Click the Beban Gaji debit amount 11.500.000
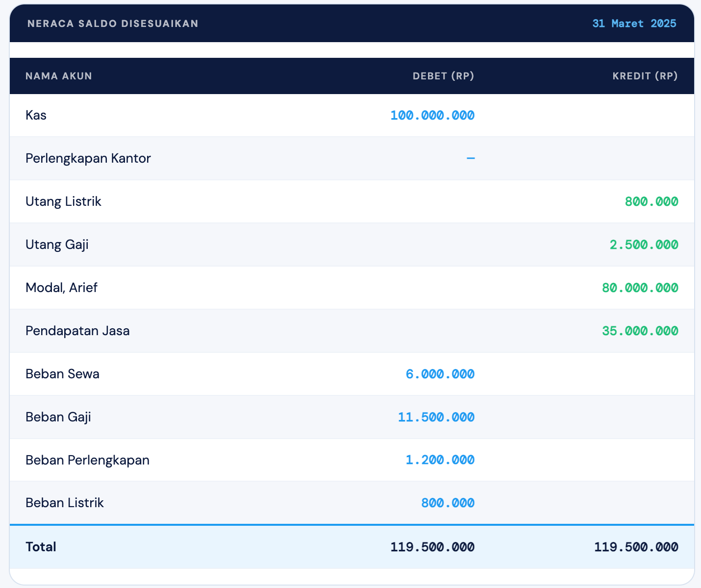Image resolution: width=701 pixels, height=588 pixels. click(x=436, y=417)
